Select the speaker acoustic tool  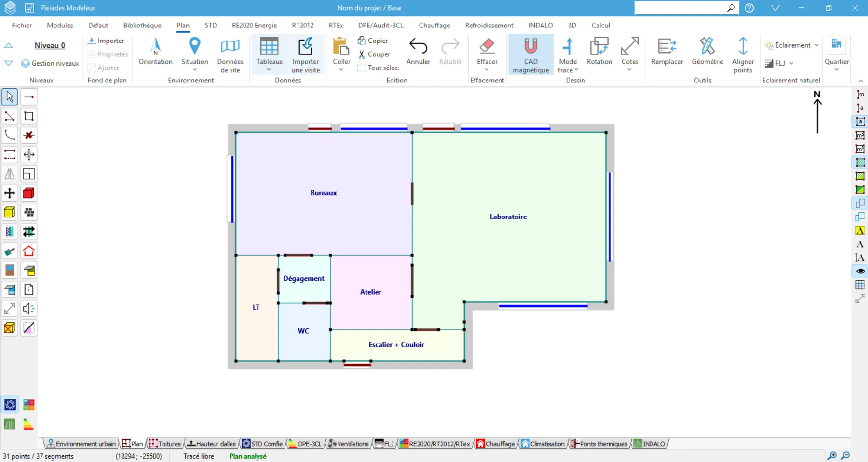click(29, 309)
